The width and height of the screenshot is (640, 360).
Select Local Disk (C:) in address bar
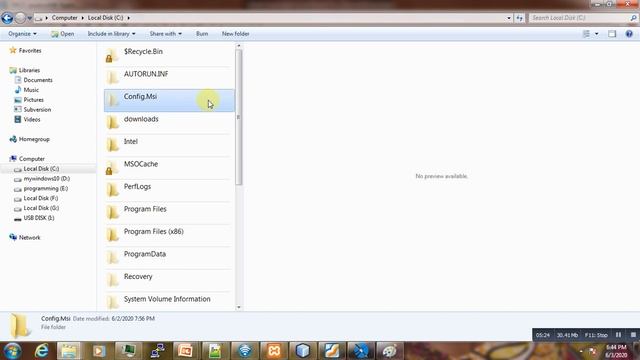pyautogui.click(x=105, y=18)
